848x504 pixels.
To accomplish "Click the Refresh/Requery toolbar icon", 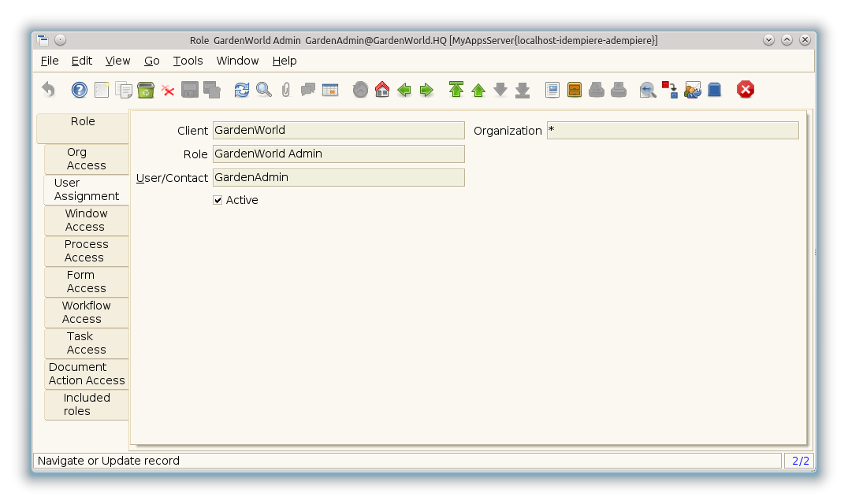I will [x=242, y=90].
